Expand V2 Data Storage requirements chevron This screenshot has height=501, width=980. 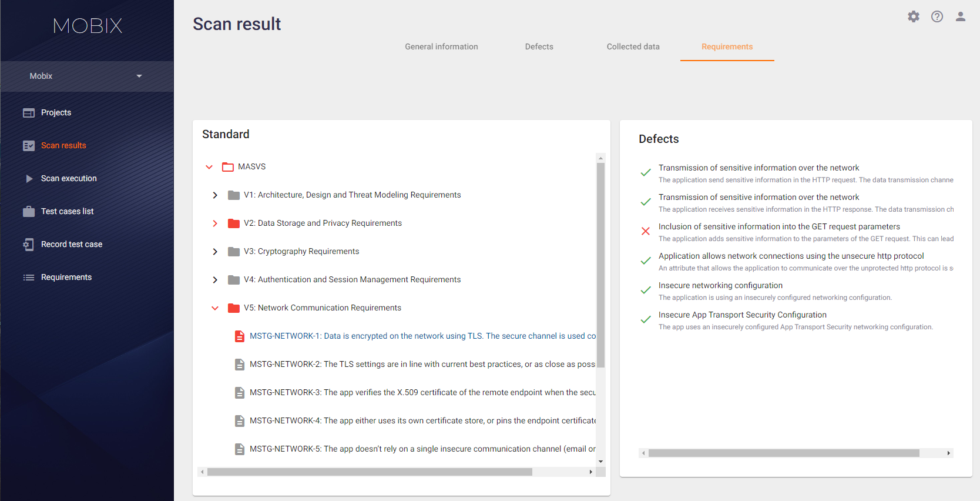[215, 223]
